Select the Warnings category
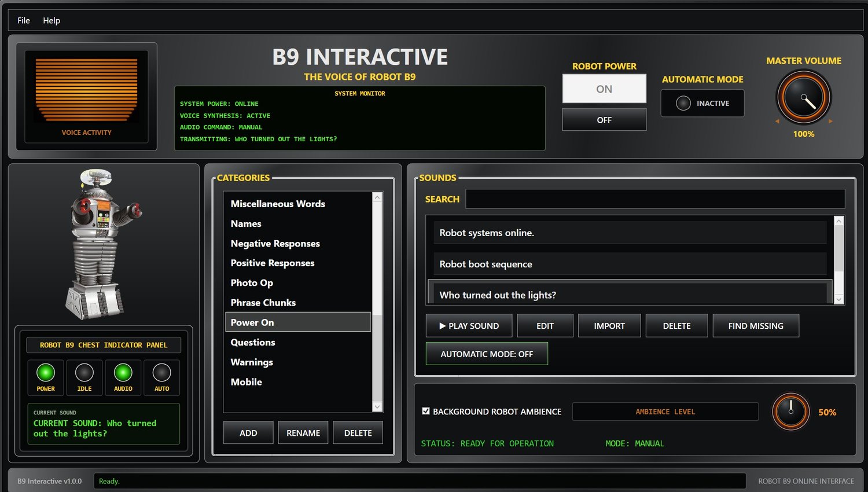Screen dimensions: 868x492 (x=298, y=362)
